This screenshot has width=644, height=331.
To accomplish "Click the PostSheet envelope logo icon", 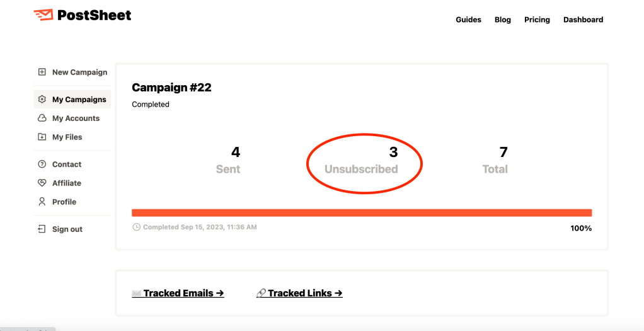I will click(43, 15).
